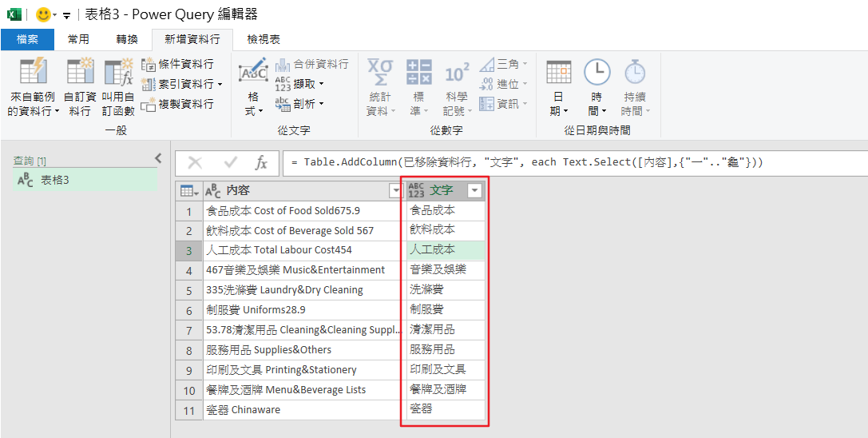
Task: Collapse the Queries (查詢) pane
Action: (x=158, y=158)
